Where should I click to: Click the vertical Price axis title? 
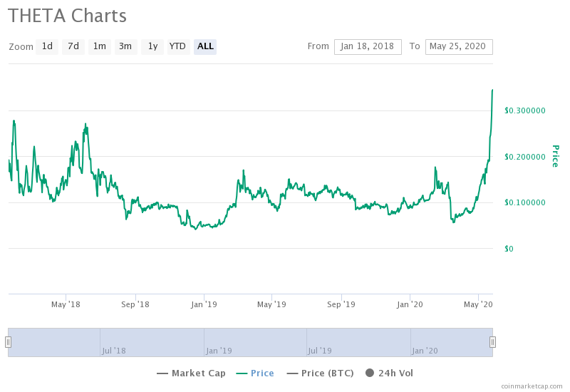(556, 156)
